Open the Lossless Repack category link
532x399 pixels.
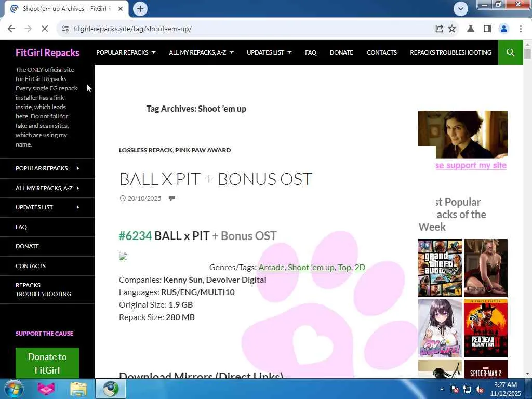click(145, 150)
